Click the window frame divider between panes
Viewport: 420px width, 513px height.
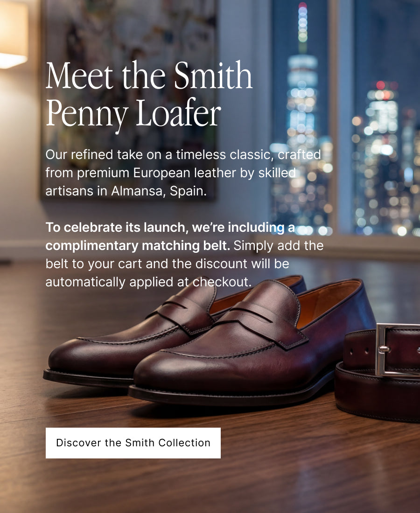341,117
